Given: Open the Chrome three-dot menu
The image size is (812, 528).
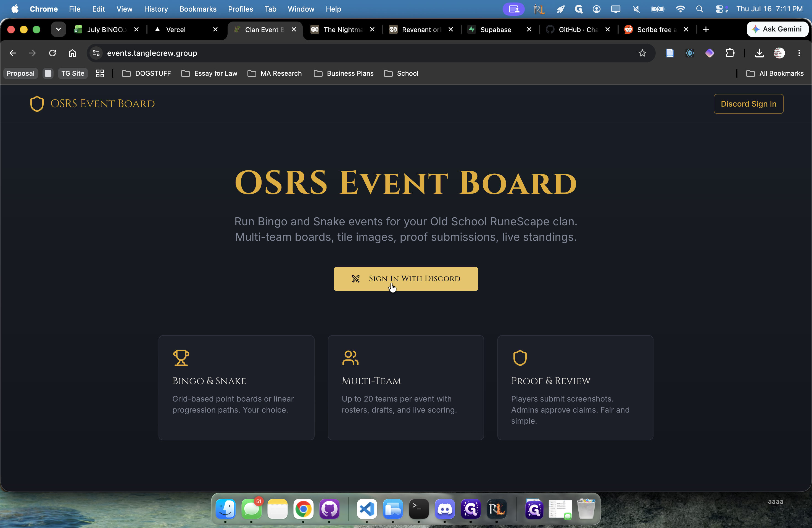Looking at the screenshot, I should point(799,53).
